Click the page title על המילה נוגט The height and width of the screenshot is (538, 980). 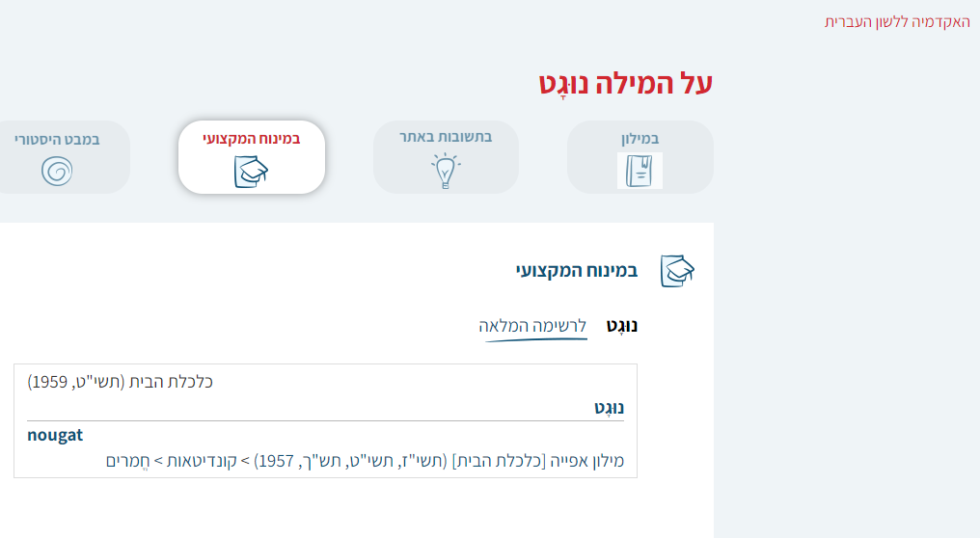point(625,84)
